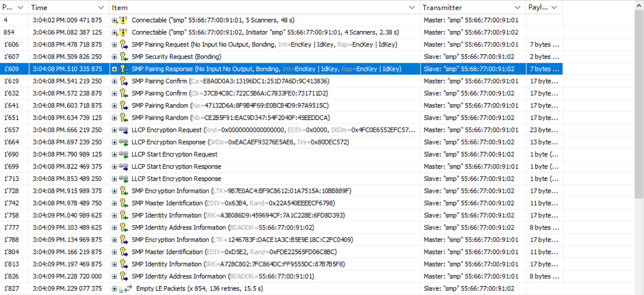Image resolution: width=644 pixels, height=295 pixels.
Task: Expand the SMP Pairing Request packet details
Action: [114, 44]
